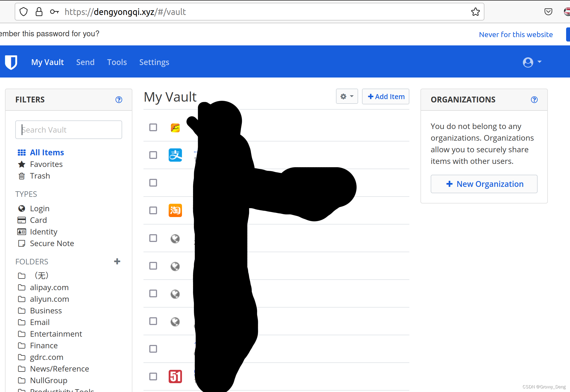
Task: Save page to Pocket
Action: click(x=548, y=12)
